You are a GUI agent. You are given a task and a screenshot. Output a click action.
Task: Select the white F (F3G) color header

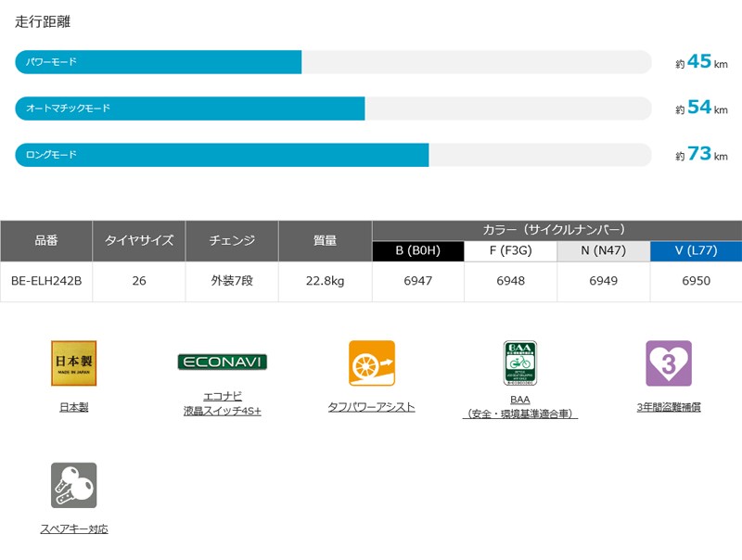pyautogui.click(x=510, y=251)
